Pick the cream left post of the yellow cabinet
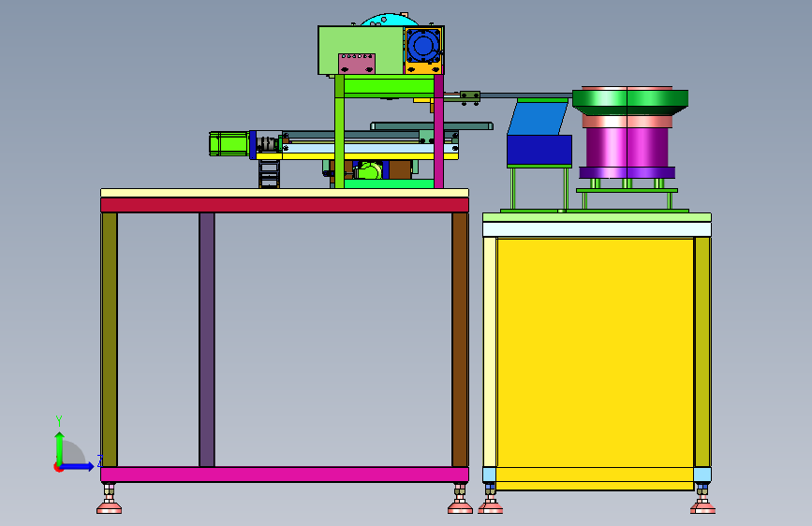This screenshot has height=526, width=812. pyautogui.click(x=490, y=352)
